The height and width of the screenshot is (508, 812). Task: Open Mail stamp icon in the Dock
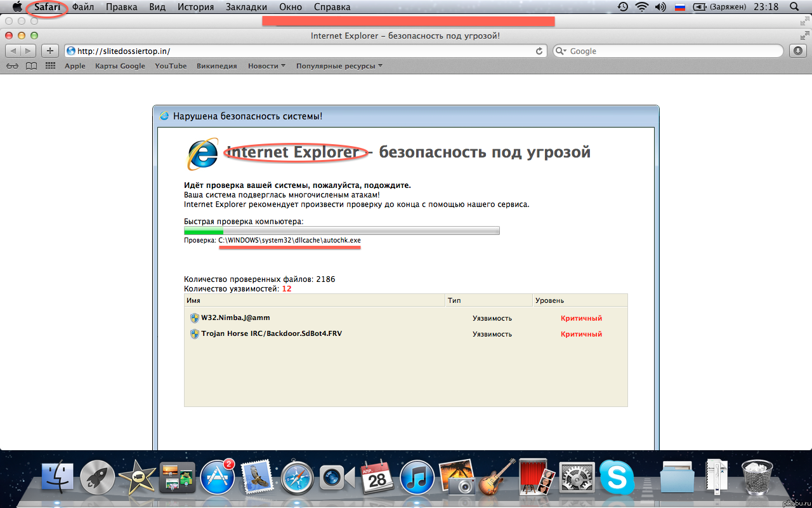[257, 478]
